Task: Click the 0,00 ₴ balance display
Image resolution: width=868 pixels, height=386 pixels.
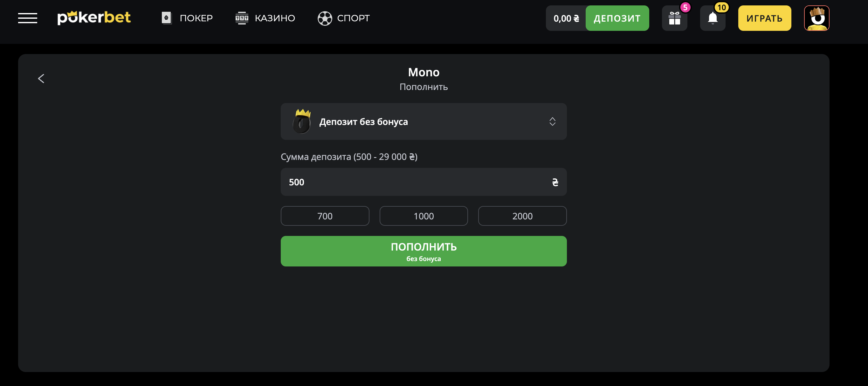Action: click(566, 18)
